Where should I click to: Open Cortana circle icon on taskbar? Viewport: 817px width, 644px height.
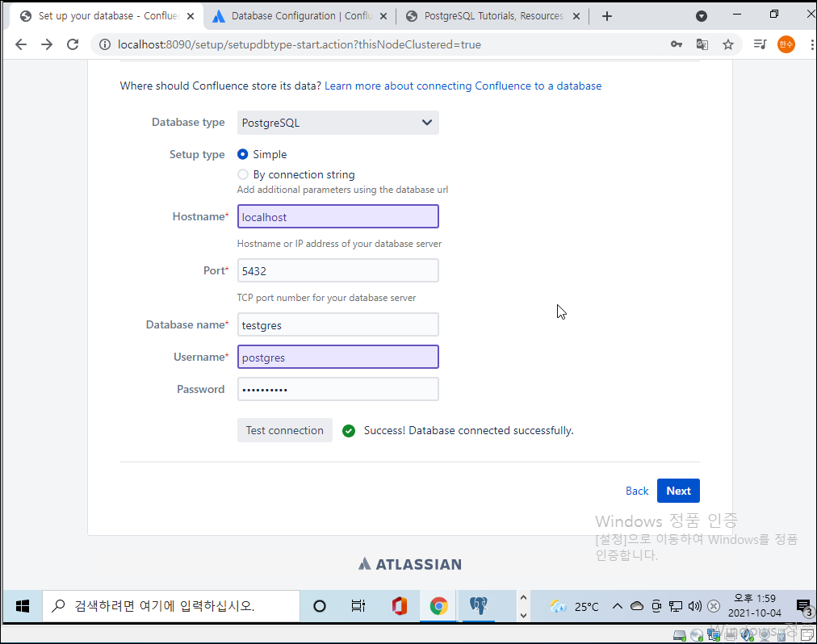click(320, 606)
